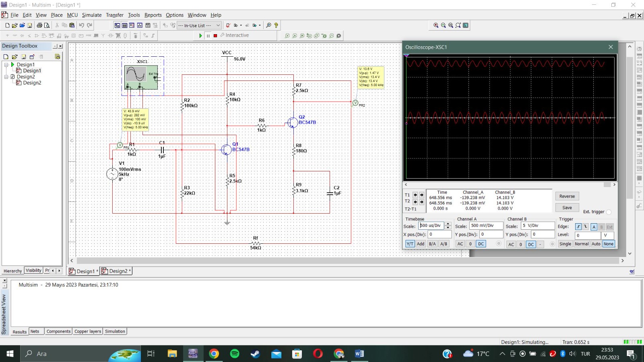
Task: Set Channel B coupling to DC
Action: tap(531, 245)
